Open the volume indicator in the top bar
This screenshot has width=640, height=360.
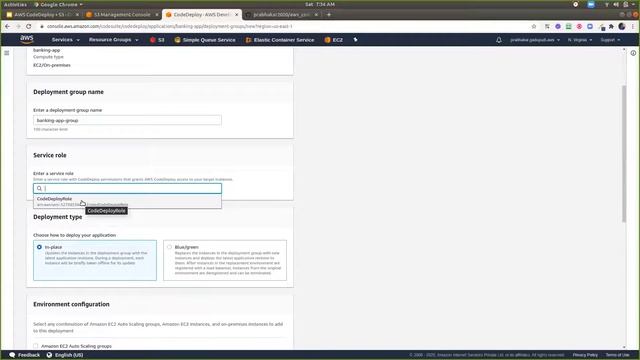point(616,4)
